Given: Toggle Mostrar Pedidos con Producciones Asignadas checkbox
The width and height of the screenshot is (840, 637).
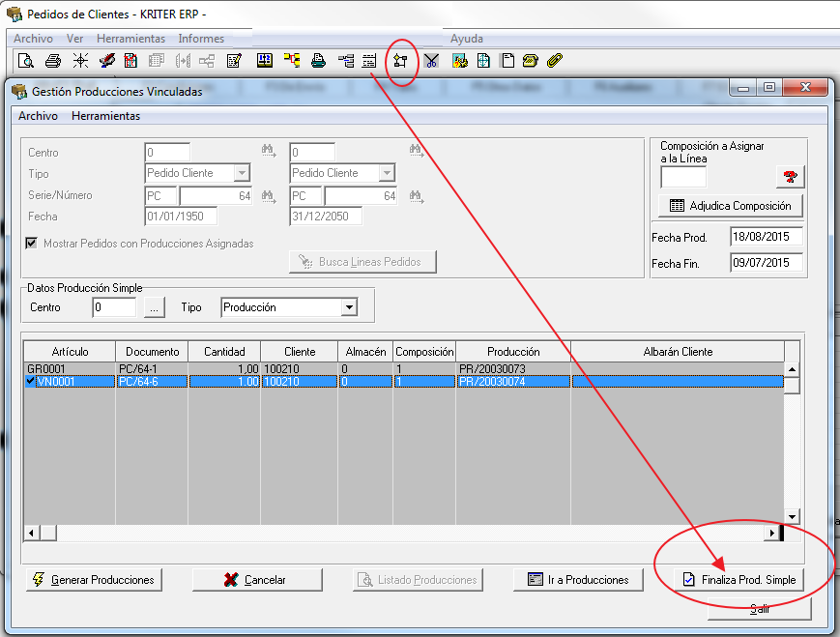Looking at the screenshot, I should coord(32,244).
